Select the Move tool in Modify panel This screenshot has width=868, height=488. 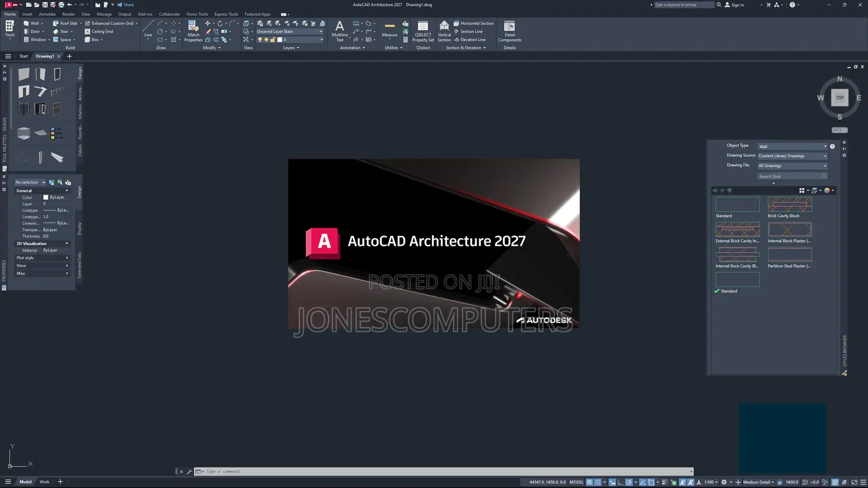pos(207,23)
